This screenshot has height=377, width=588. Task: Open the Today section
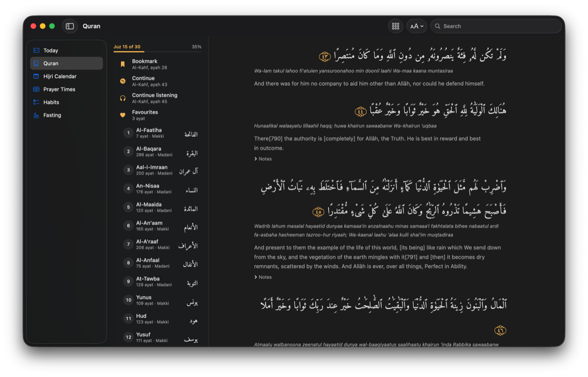66,50
